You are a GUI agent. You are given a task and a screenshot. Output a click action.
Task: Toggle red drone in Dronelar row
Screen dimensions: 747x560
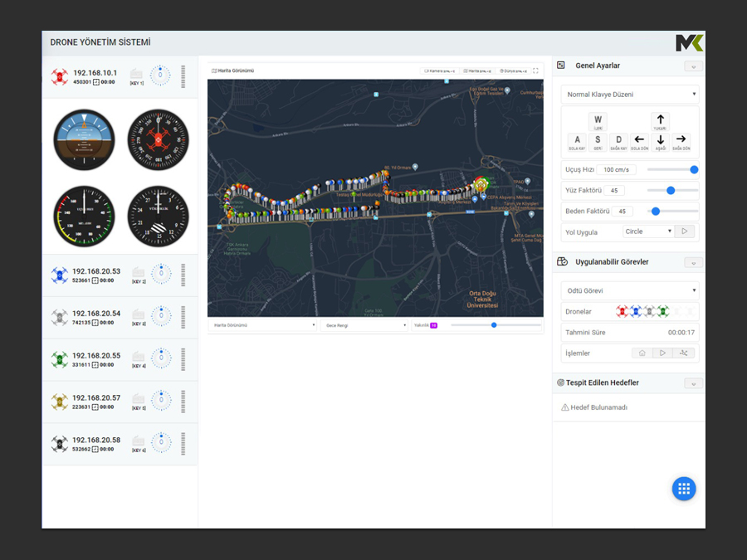pyautogui.click(x=622, y=311)
